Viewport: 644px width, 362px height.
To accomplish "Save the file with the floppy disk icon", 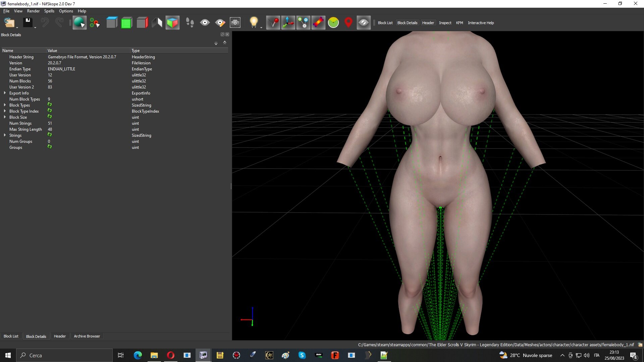I will (28, 23).
